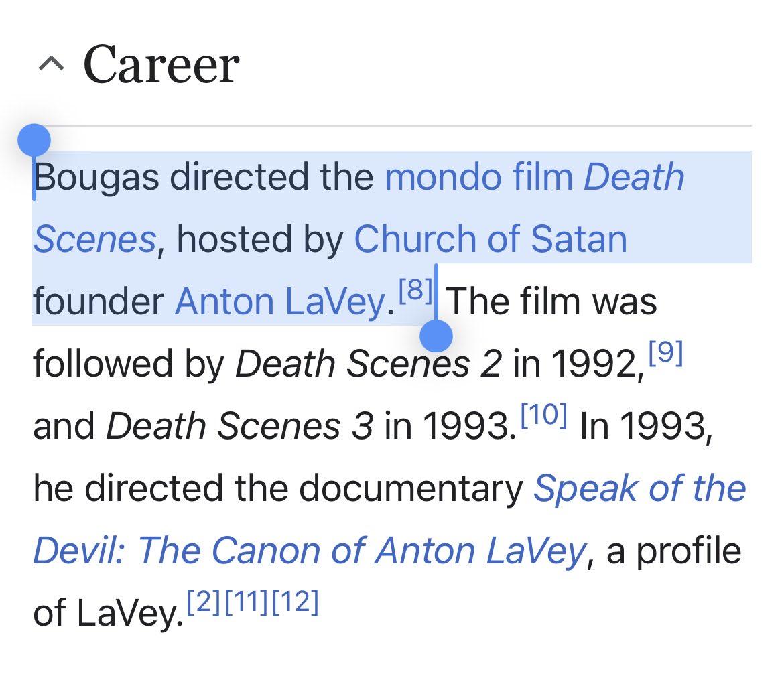The width and height of the screenshot is (784, 676).
Task: Open citation reference [2]
Action: coord(204,602)
